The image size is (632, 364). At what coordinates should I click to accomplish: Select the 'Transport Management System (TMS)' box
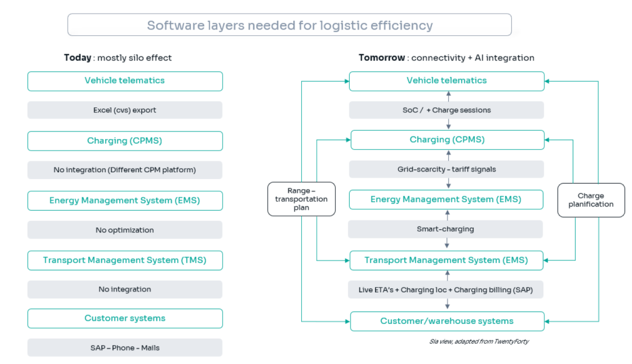click(125, 260)
